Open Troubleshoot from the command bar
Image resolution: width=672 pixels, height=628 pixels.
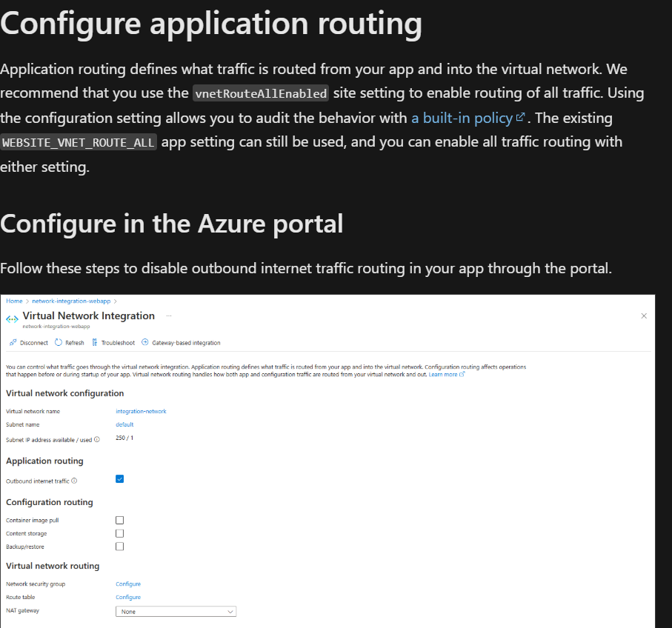[x=118, y=342]
